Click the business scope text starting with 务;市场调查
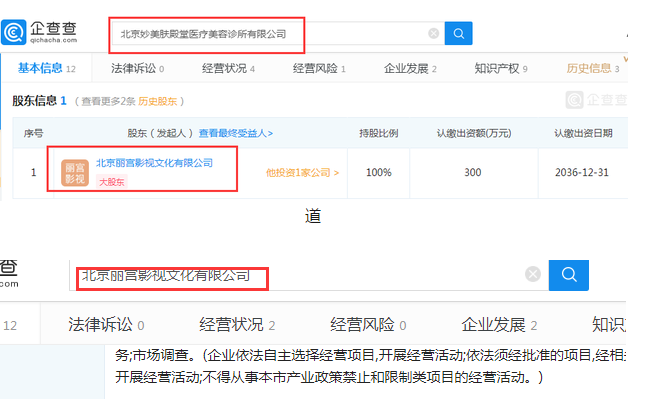The image size is (646, 399). tap(370, 366)
